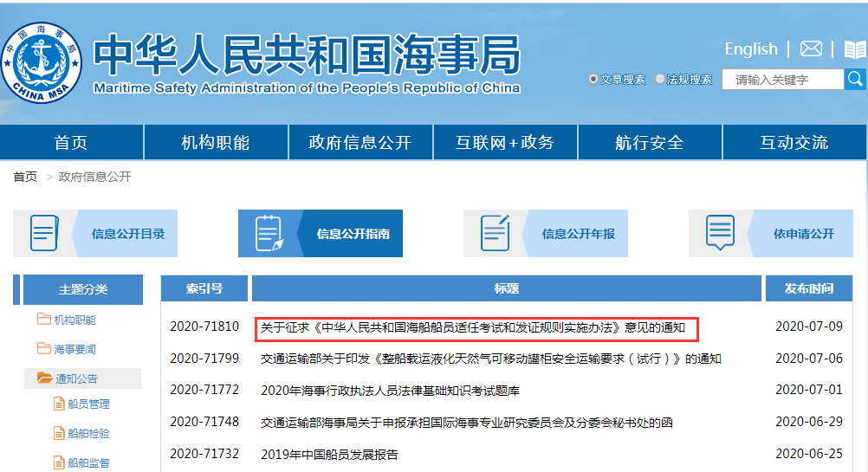Switch to English language link
Screen dimensions: 868x472
tap(751, 48)
